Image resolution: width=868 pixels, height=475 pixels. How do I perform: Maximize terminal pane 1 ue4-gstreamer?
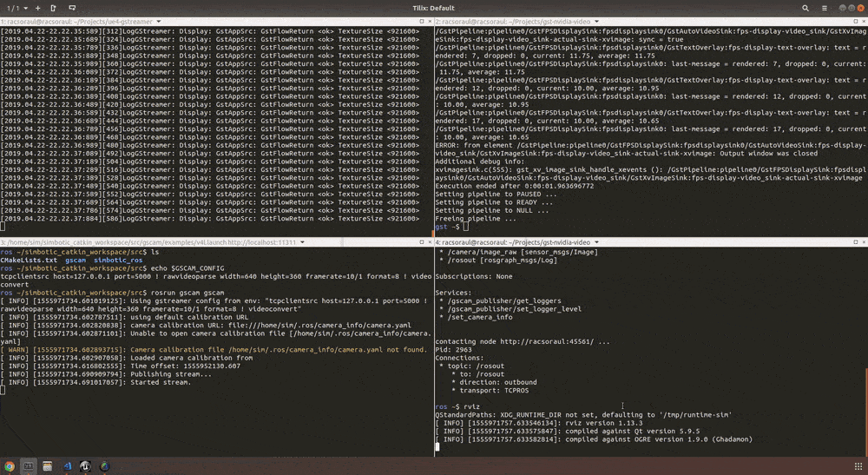click(422, 22)
